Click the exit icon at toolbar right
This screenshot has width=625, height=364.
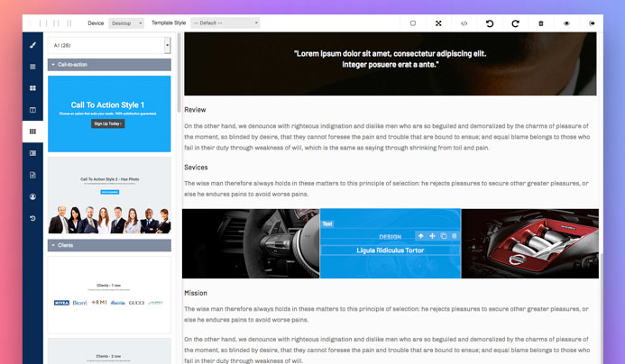click(592, 23)
